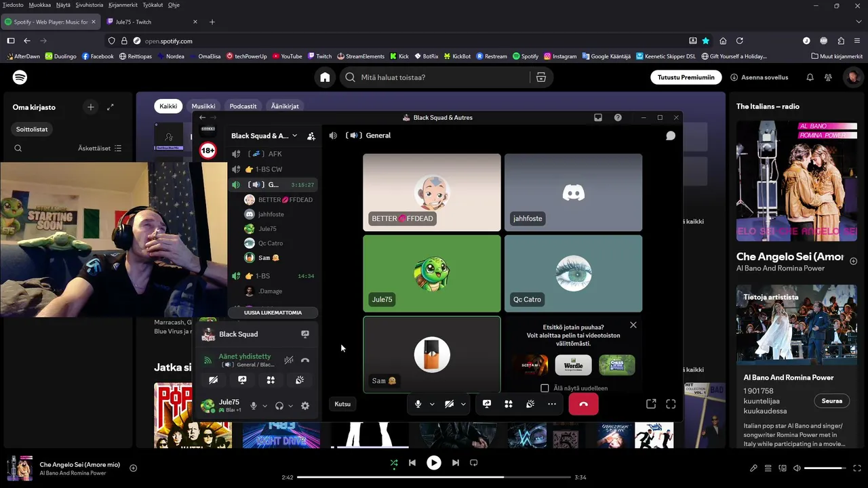Screen dimensions: 868x488
Task: Open Discord inbox icon in title bar
Action: [598, 117]
